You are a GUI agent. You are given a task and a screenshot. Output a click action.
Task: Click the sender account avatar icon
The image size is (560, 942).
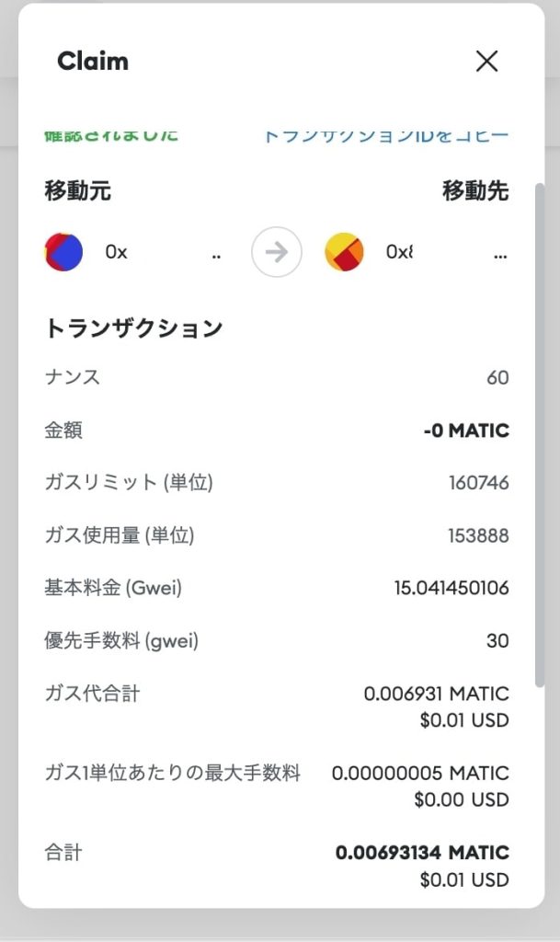63,251
